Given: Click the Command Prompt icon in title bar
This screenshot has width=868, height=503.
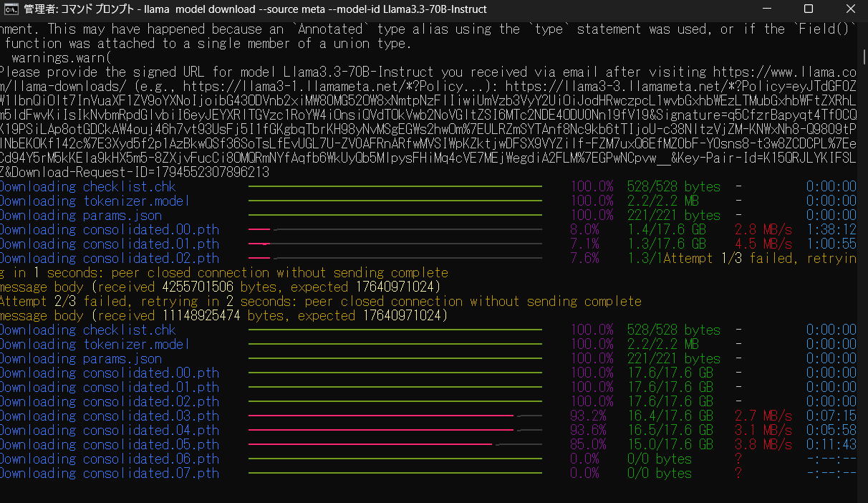Looking at the screenshot, I should (x=11, y=9).
